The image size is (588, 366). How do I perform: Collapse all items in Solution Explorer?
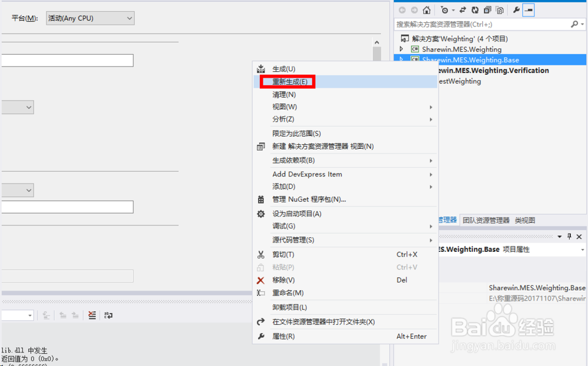tap(487, 10)
